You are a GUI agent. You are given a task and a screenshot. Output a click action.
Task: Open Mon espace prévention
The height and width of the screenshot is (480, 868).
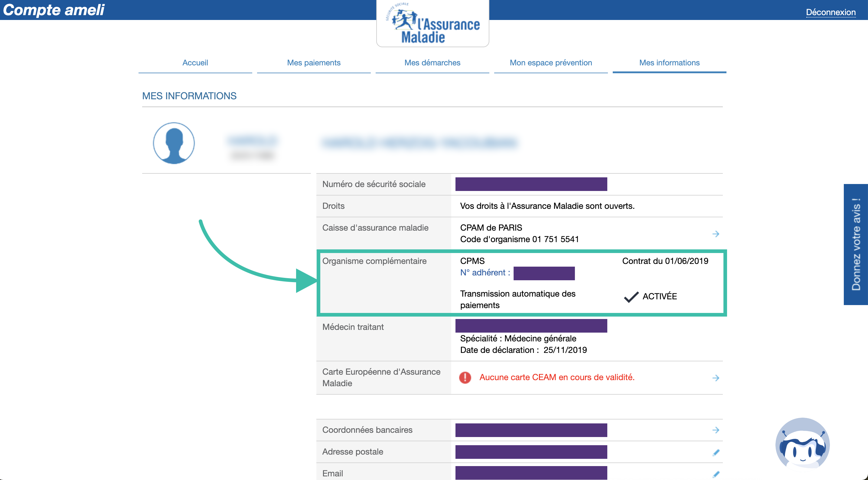pyautogui.click(x=551, y=63)
